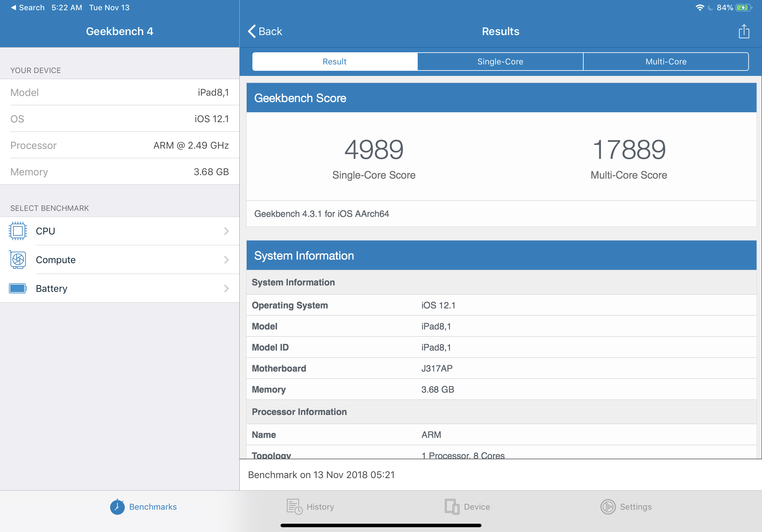This screenshot has height=532, width=762.
Task: Tap the Battery benchmark icon
Action: [18, 288]
